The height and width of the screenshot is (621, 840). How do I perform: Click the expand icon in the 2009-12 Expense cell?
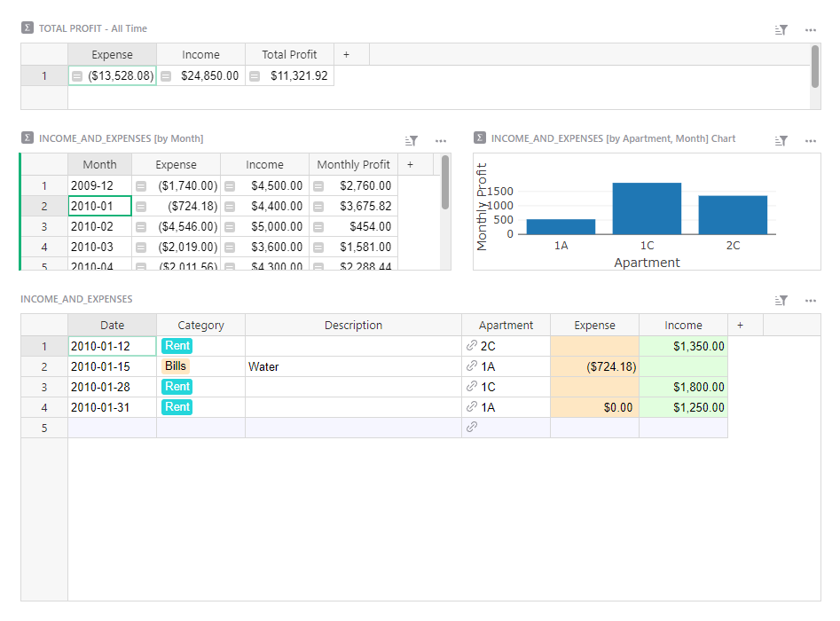coord(143,185)
